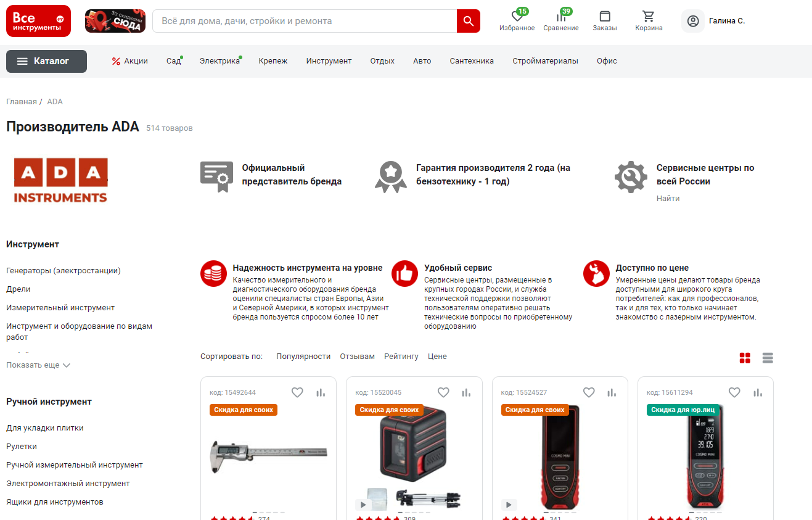Switch to grid view
Viewport: 812px width, 520px height.
tap(745, 358)
